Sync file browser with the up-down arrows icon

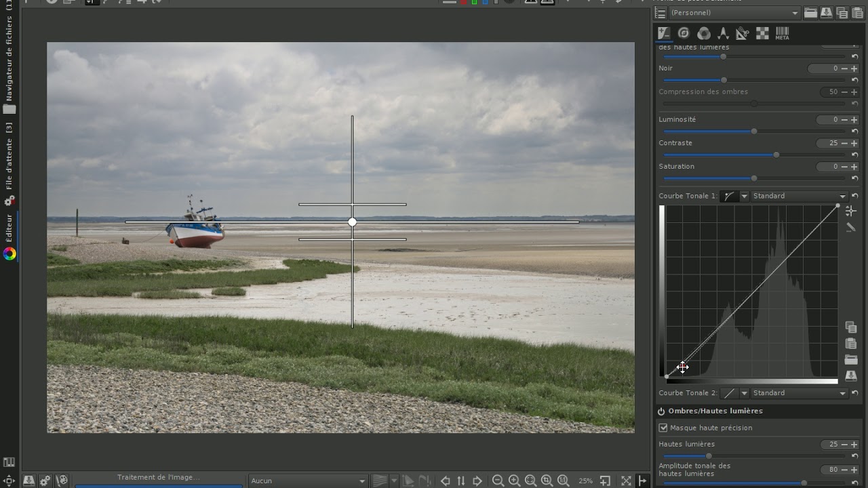(461, 481)
